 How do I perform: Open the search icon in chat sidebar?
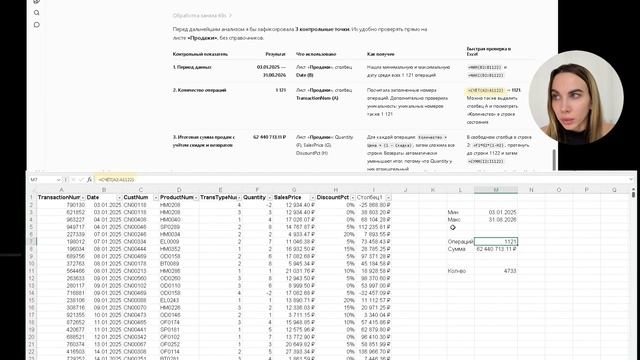point(37,13)
